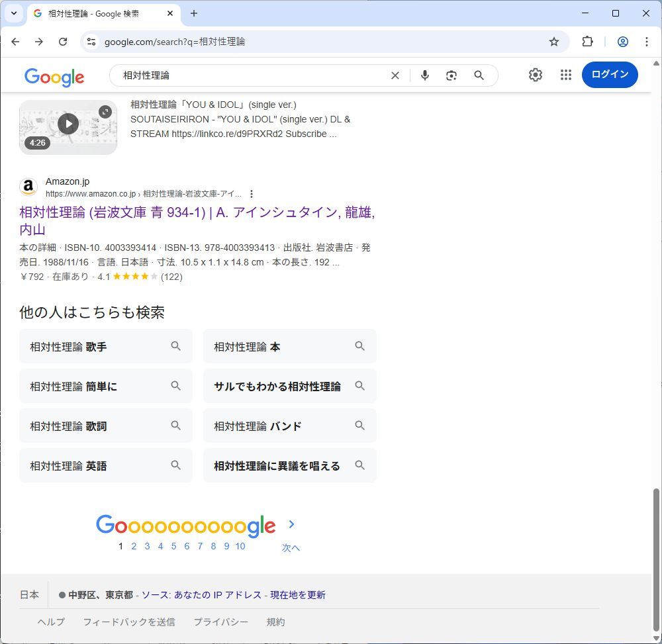Search related query 相対性理論 簡単に
Viewport: 662px width, 644px height.
click(105, 386)
